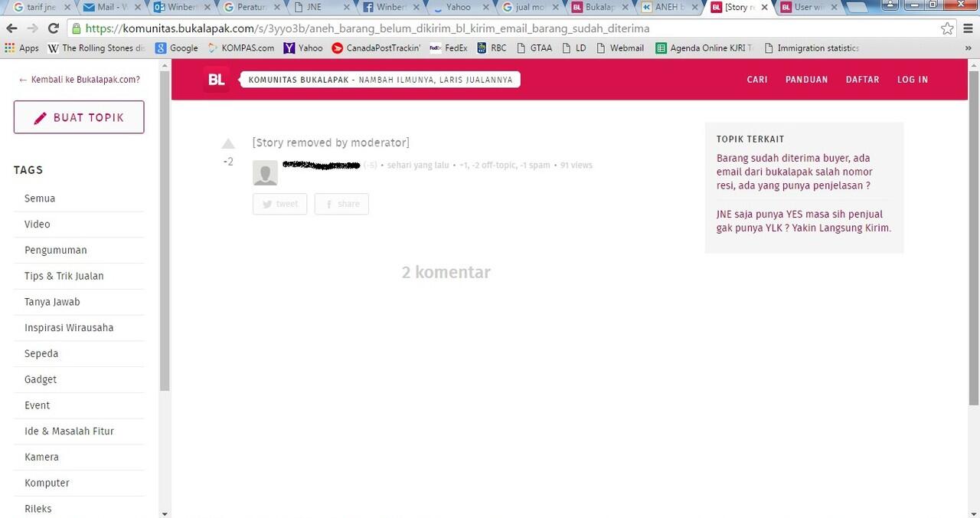The height and width of the screenshot is (518, 980).
Task: Open CARI in the header menu
Action: [757, 80]
